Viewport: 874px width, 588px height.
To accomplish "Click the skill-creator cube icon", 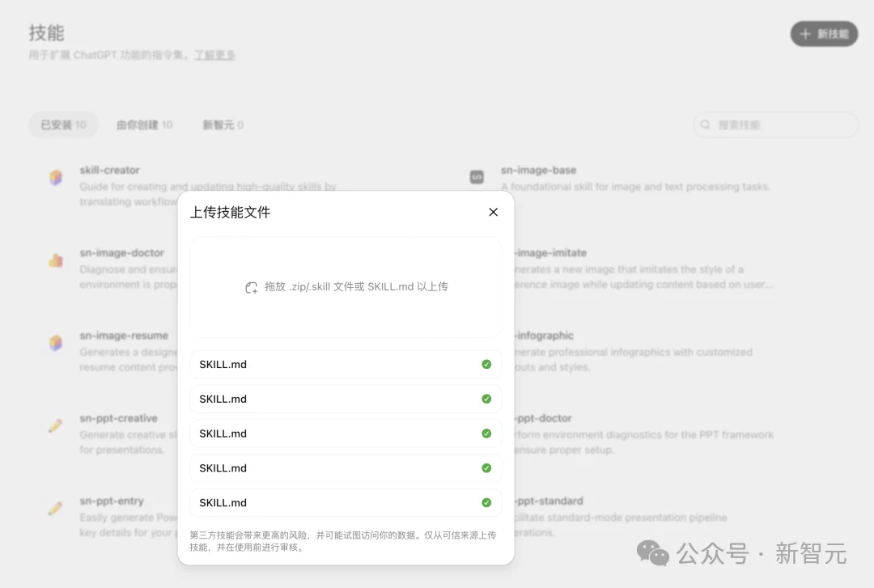I will point(56,177).
